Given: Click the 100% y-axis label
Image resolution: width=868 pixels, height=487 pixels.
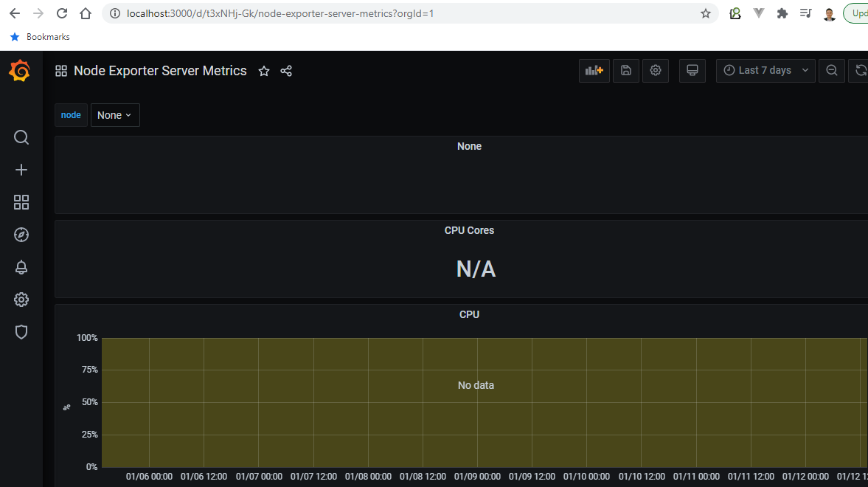Looking at the screenshot, I should (x=87, y=338).
